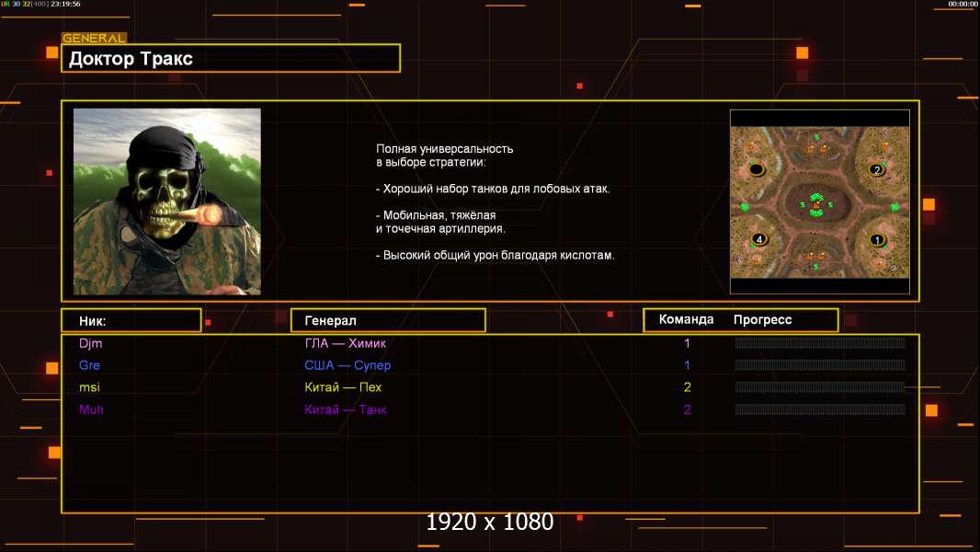The width and height of the screenshot is (980, 552).
Task: Click the loading progress bar for Djm
Action: tap(819, 343)
